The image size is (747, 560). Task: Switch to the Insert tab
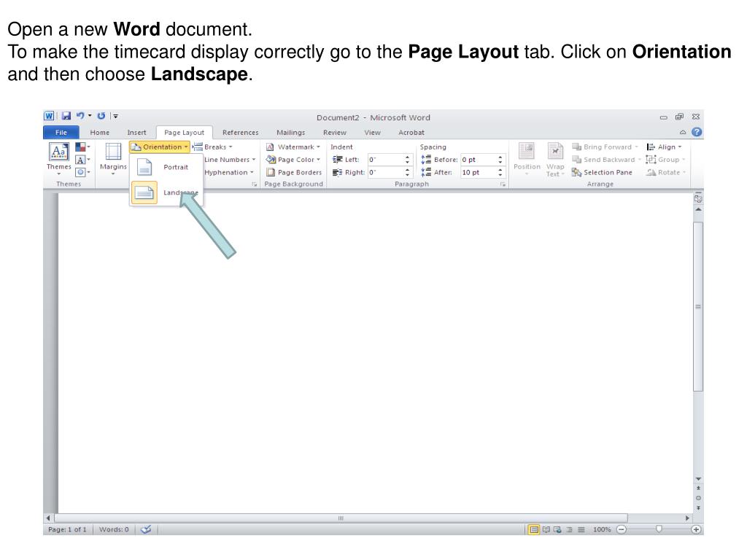[x=136, y=133]
